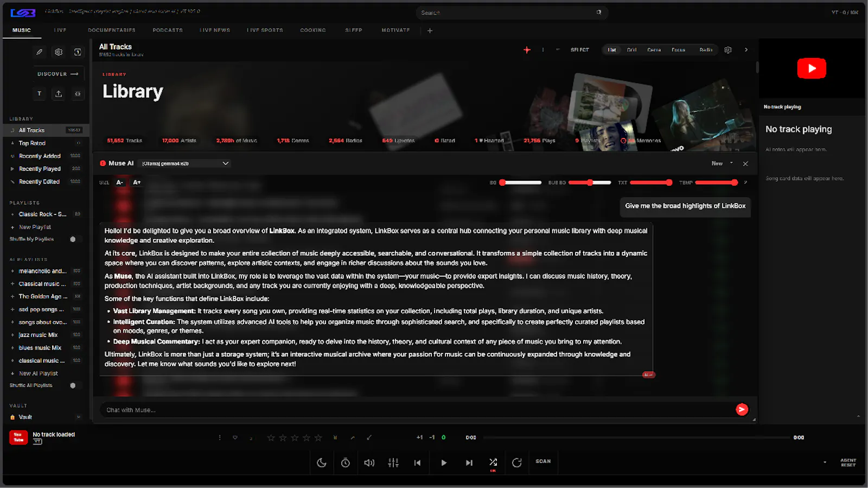Switch to the Cooking tab

click(313, 30)
